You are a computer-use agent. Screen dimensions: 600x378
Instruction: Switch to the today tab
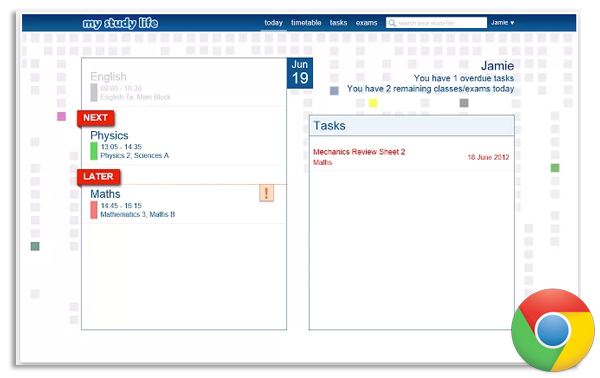click(273, 23)
